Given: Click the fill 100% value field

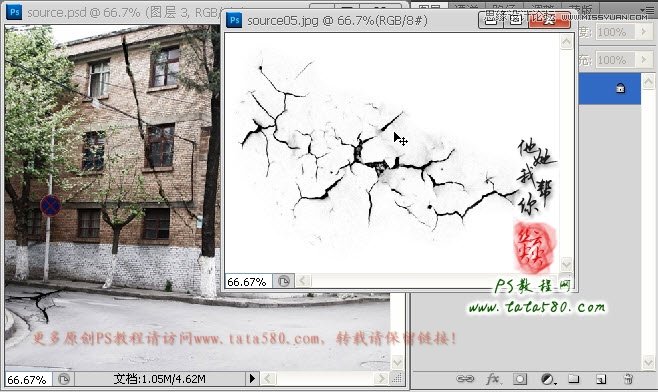Looking at the screenshot, I should pyautogui.click(x=614, y=60).
